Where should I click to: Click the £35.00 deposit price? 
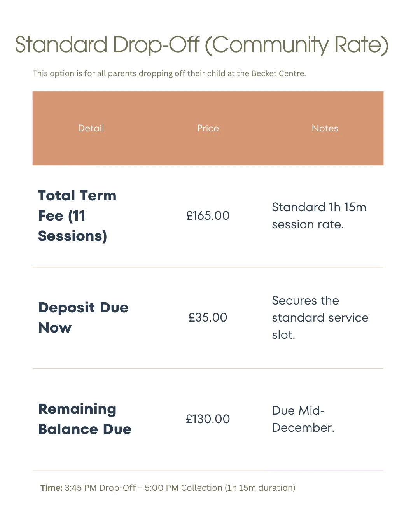[x=208, y=317]
